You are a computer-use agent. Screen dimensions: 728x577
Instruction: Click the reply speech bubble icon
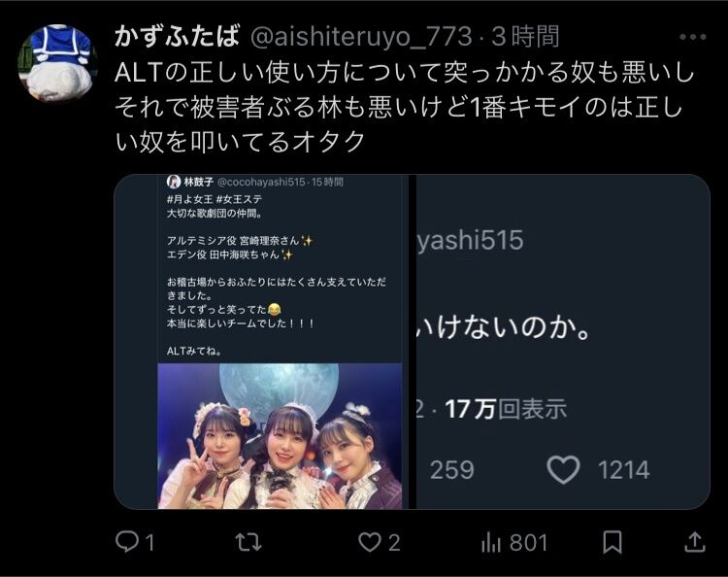pyautogui.click(x=126, y=542)
